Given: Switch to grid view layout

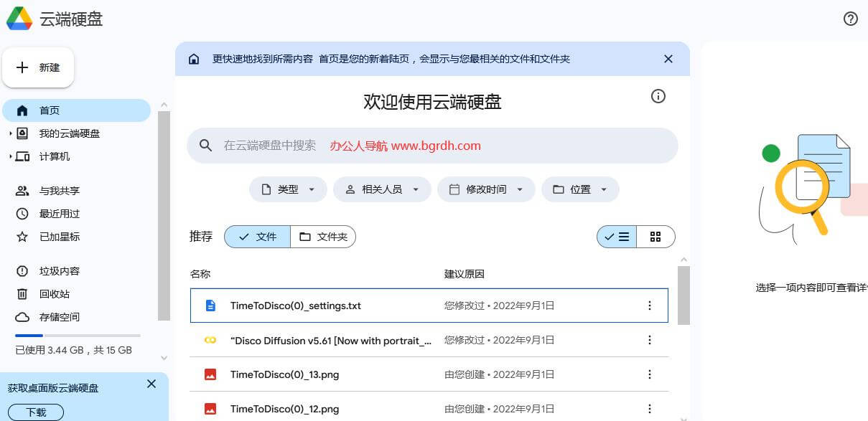Looking at the screenshot, I should pyautogui.click(x=655, y=236).
